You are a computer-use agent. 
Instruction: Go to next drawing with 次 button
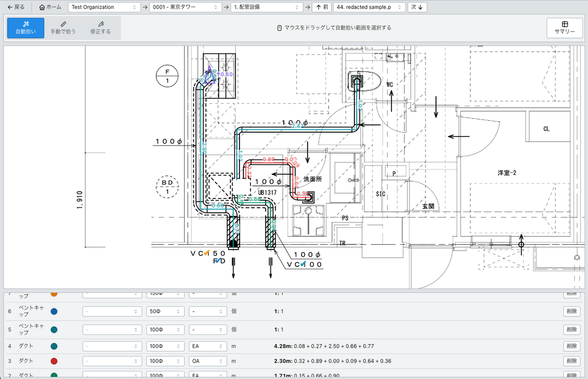pyautogui.click(x=418, y=7)
